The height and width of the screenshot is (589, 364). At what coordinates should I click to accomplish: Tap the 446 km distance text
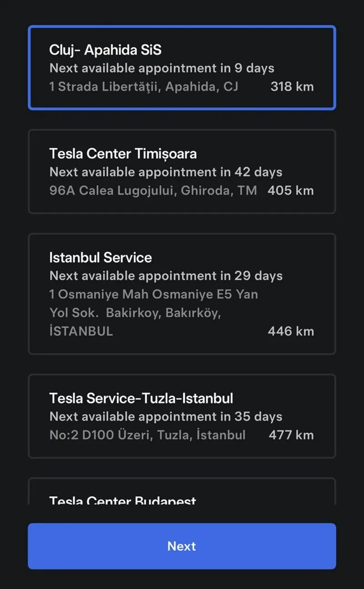[x=291, y=331]
